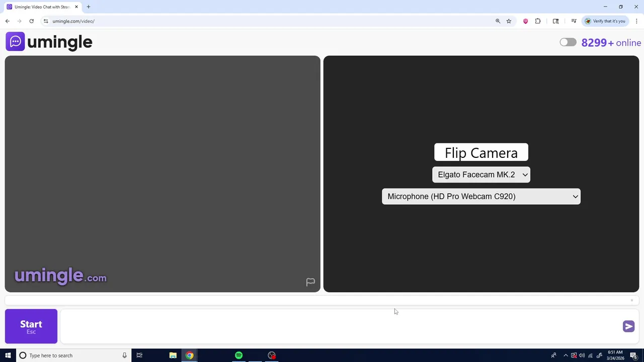This screenshot has height=362, width=644.
Task: Toggle the switch next to the online count
Action: (x=568, y=43)
